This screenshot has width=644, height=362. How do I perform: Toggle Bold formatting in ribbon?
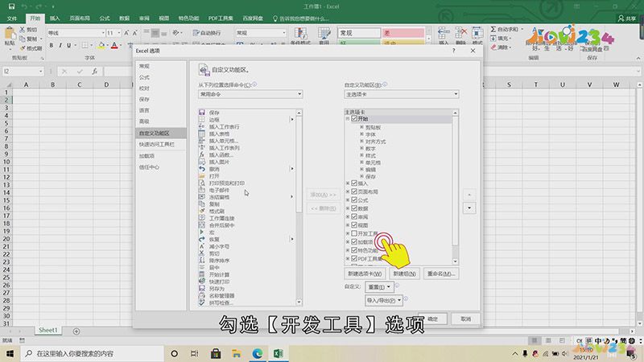52,45
